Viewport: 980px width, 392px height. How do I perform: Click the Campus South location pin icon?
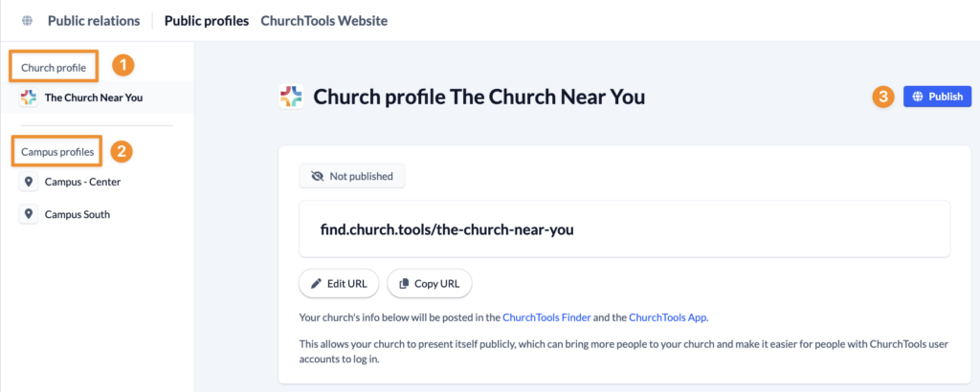29,214
